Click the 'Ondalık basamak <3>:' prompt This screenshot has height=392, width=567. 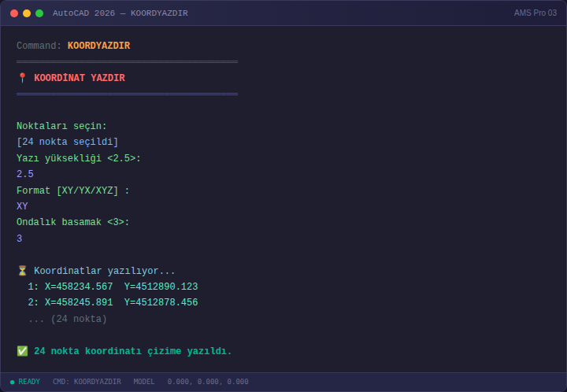pos(73,222)
